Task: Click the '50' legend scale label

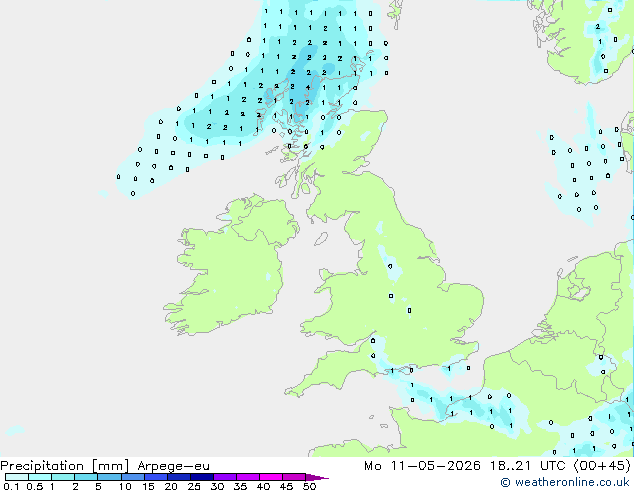Action: [309, 486]
